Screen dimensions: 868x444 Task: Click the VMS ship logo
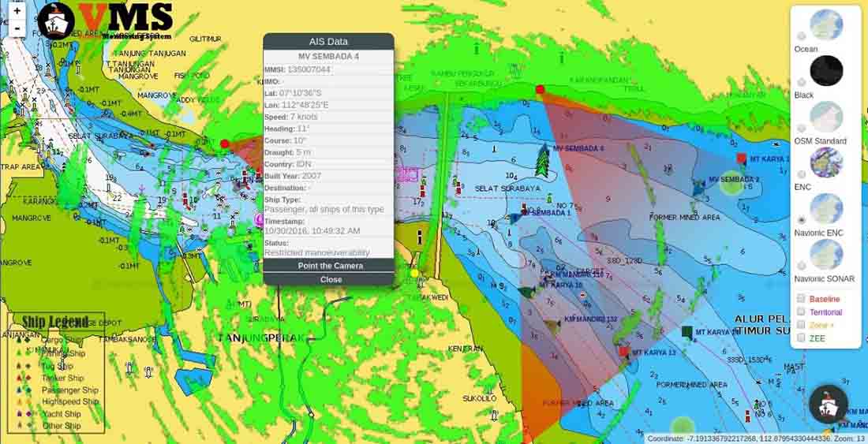tap(56, 21)
